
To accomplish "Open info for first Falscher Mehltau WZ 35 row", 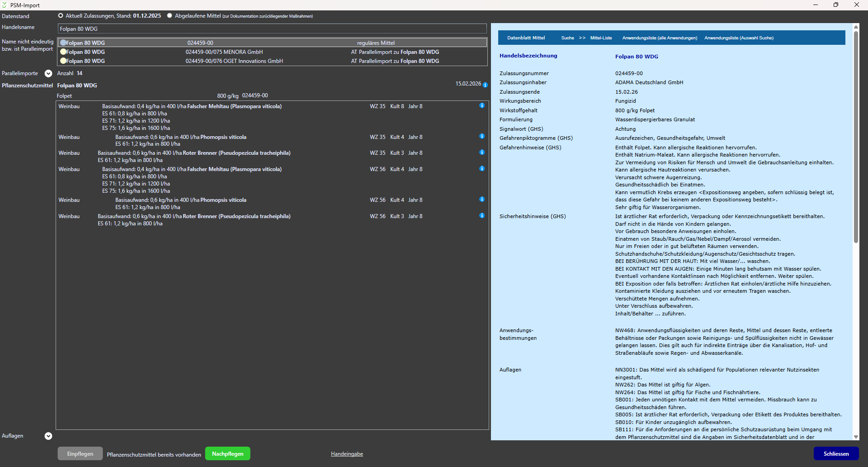I will [482, 105].
